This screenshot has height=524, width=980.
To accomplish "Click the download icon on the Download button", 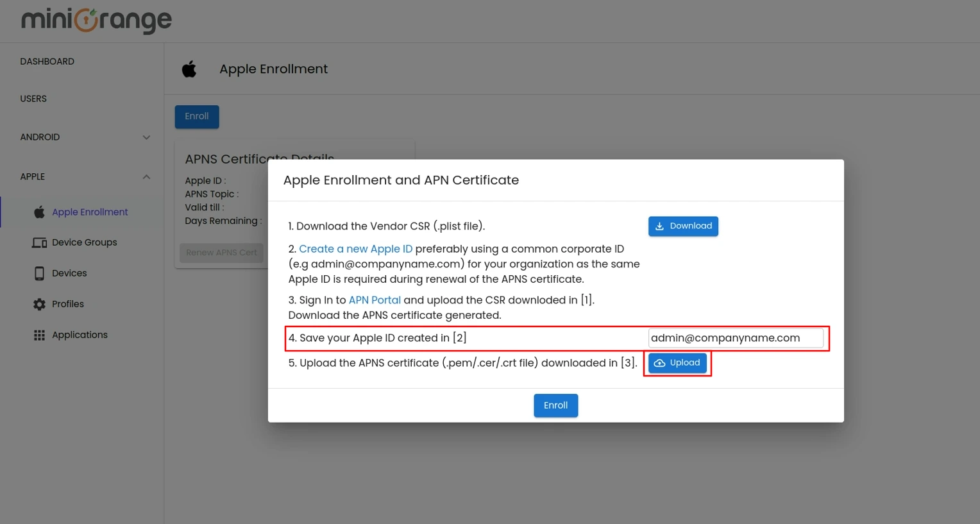I will [x=660, y=226].
